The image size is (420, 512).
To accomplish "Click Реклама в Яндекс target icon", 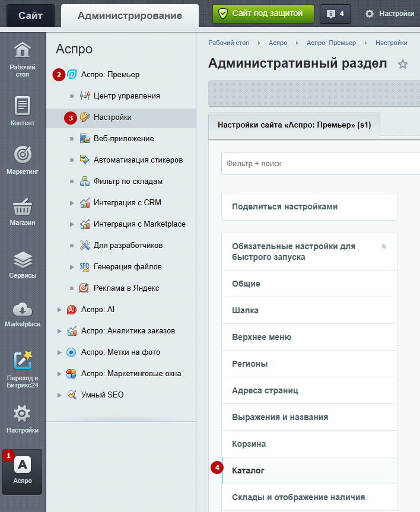I will pyautogui.click(x=84, y=288).
